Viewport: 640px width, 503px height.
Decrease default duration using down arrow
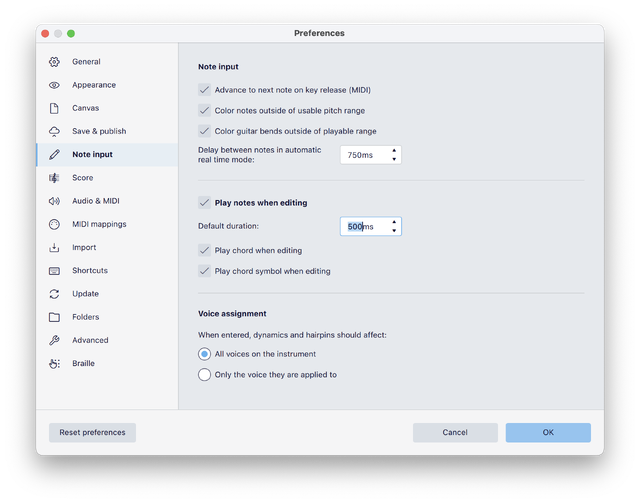pos(394,231)
